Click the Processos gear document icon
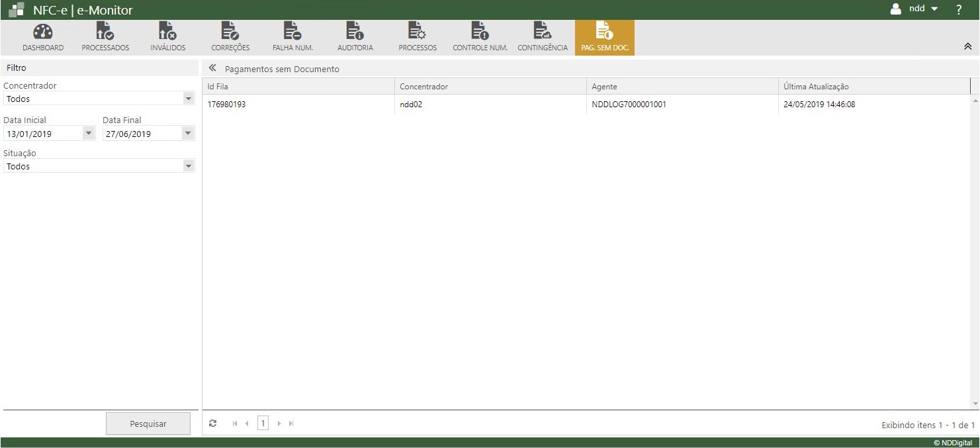980x448 pixels. click(417, 32)
